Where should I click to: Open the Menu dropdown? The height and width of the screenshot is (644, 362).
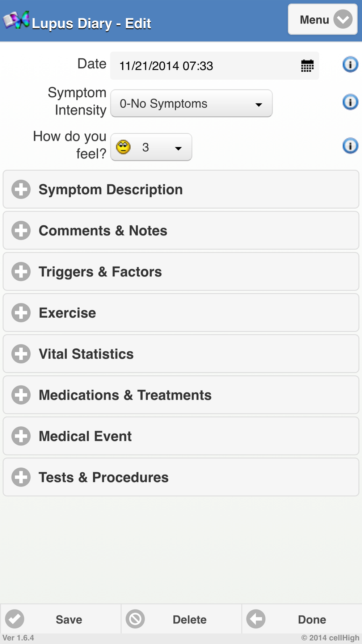[x=323, y=20]
